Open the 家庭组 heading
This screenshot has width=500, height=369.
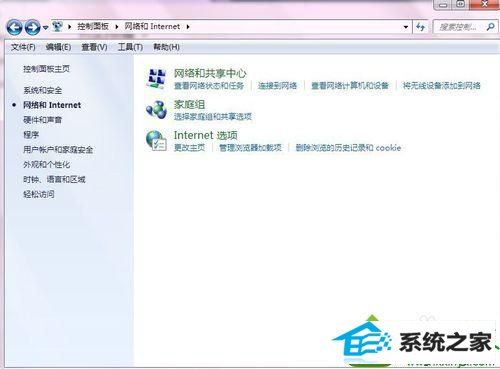189,104
